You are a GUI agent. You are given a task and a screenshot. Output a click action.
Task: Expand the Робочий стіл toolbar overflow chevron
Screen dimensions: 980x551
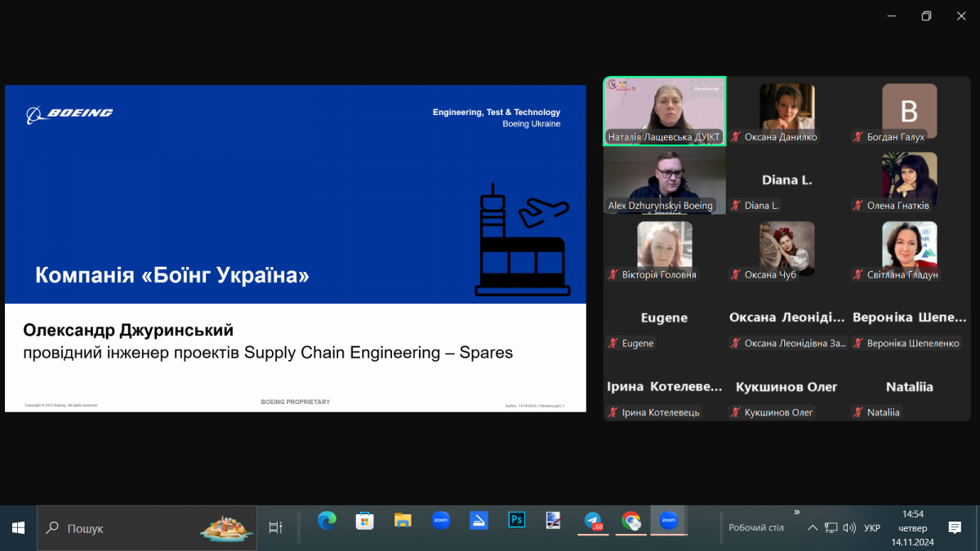(796, 513)
